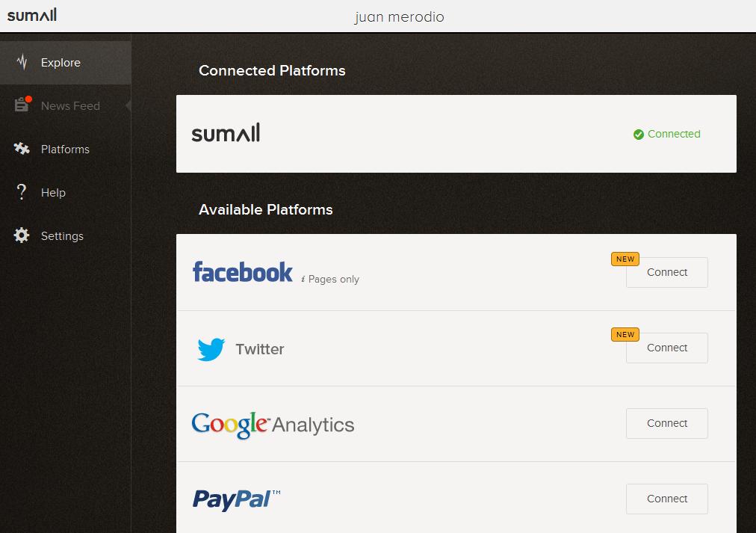Connect Google Analytics
This screenshot has height=533, width=756.
pyautogui.click(x=667, y=424)
